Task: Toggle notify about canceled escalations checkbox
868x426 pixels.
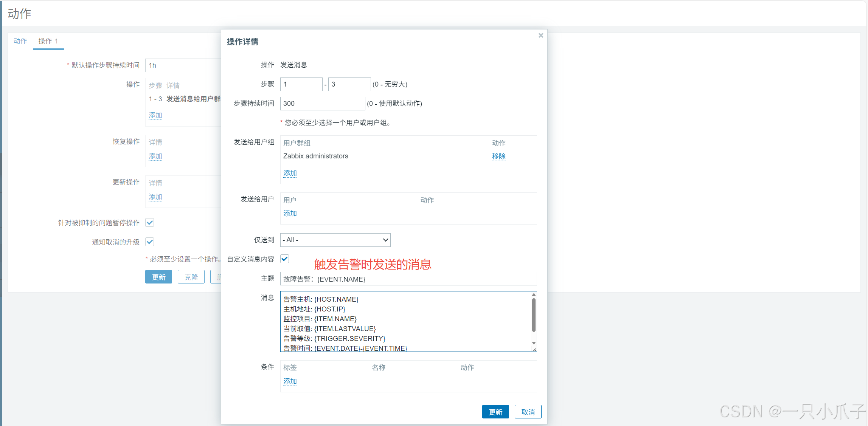Action: coord(150,242)
